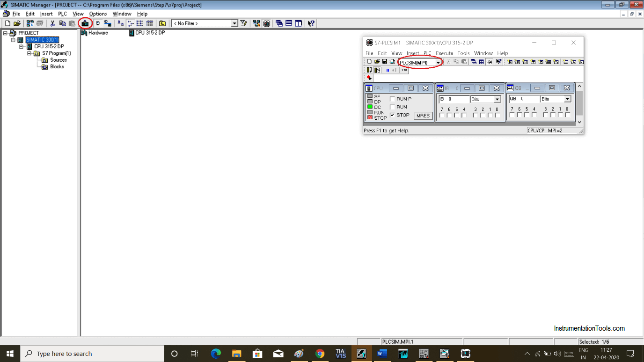Toggle bit 7 checkbox of QB 0
This screenshot has width=644, height=362.
pyautogui.click(x=512, y=115)
